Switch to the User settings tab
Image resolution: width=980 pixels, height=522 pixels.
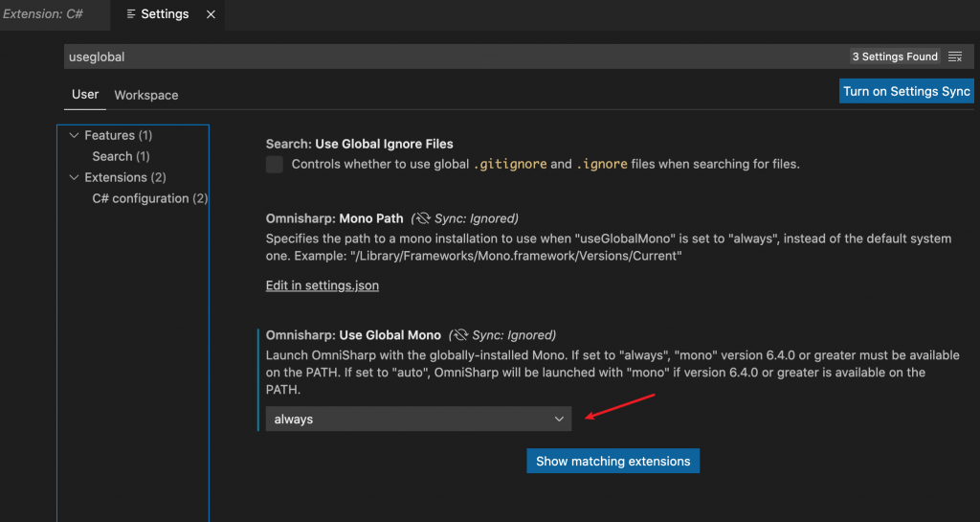(x=85, y=95)
